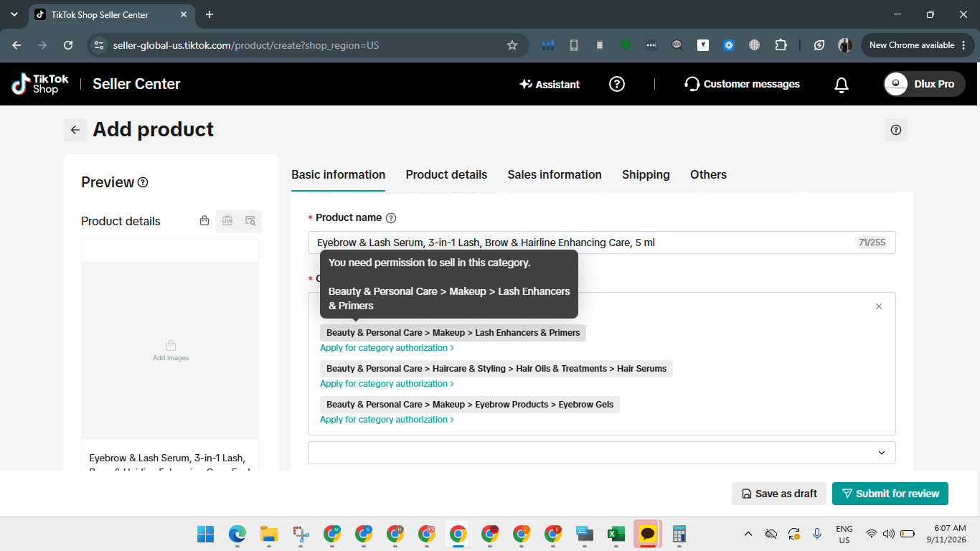980x551 pixels.
Task: Click Submit for review
Action: pos(890,494)
